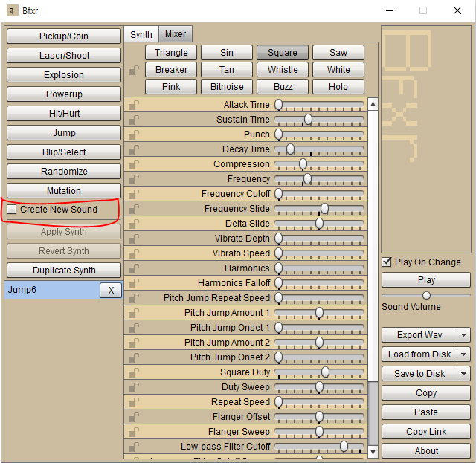Generate a Hit/Hurt sound
The height and width of the screenshot is (463, 476).
[64, 114]
